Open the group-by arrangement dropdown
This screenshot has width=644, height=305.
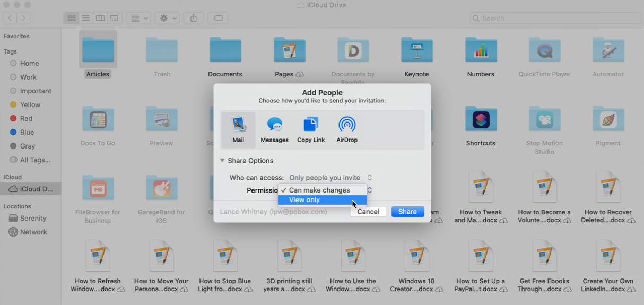(x=140, y=18)
